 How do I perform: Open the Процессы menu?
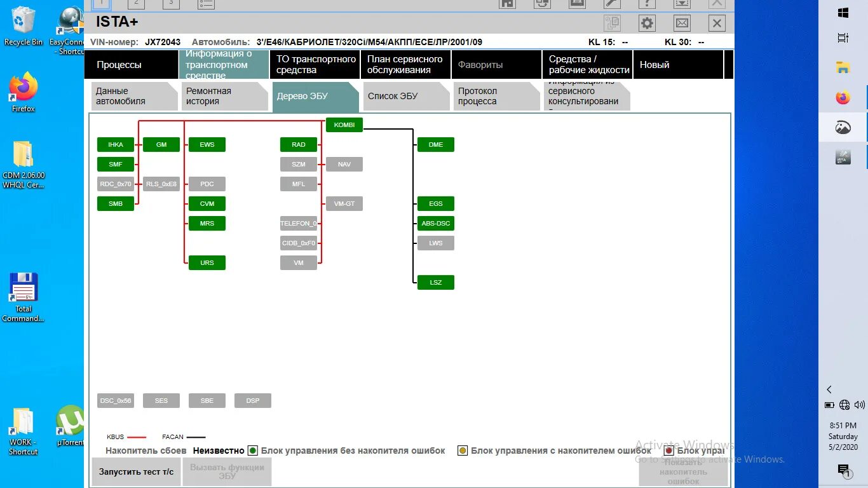coord(132,64)
